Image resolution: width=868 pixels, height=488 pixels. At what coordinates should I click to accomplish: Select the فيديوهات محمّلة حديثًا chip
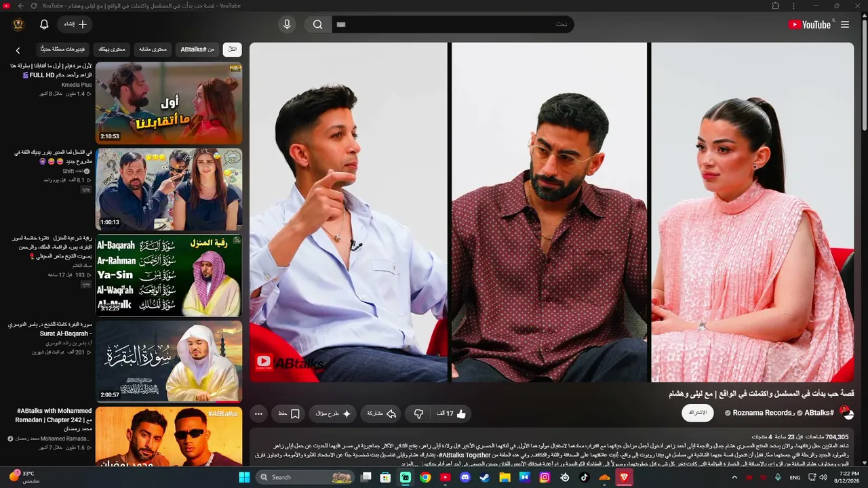point(62,49)
